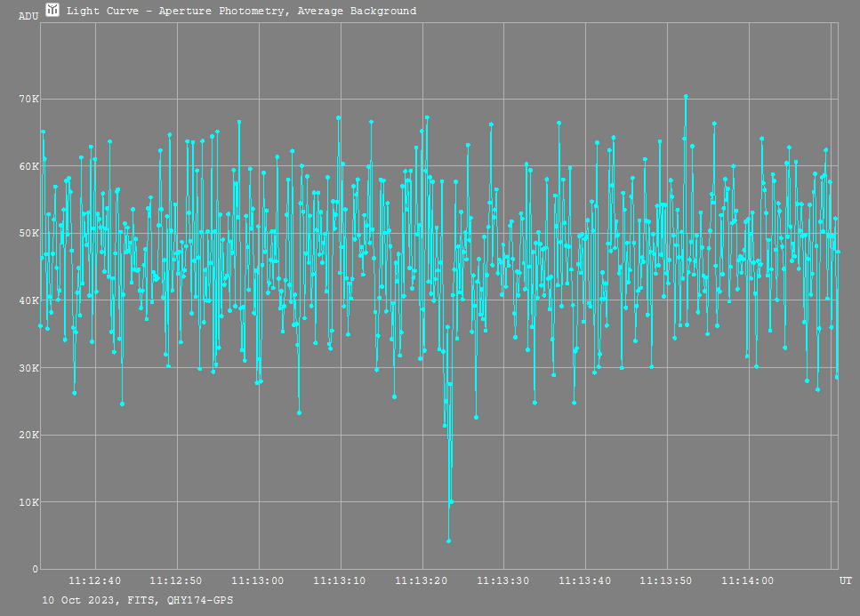Click the light curve app icon
860x616 pixels.
[x=52, y=10]
